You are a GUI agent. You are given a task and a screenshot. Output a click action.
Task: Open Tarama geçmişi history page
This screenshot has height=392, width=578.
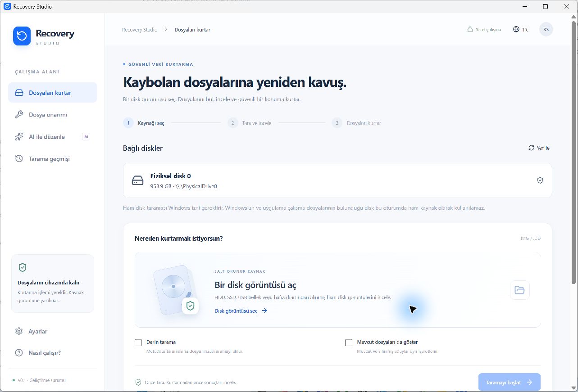click(53, 159)
